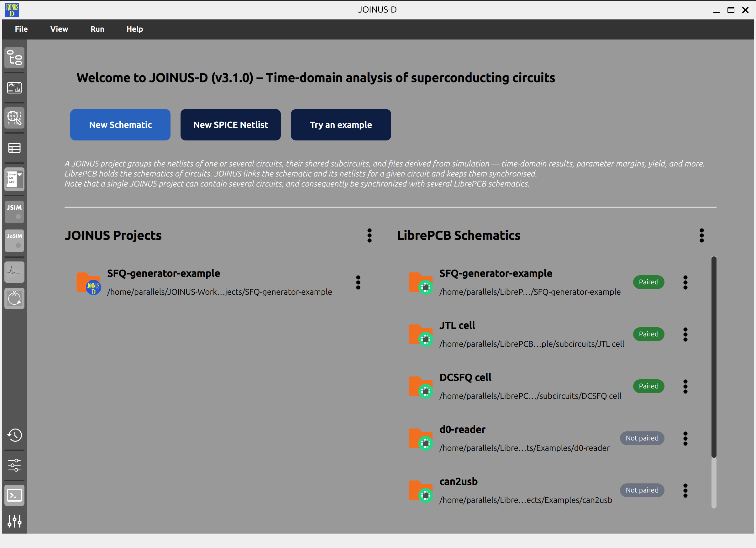Open the table view sidebar icon
Image resolution: width=756 pixels, height=548 pixels.
tap(14, 148)
